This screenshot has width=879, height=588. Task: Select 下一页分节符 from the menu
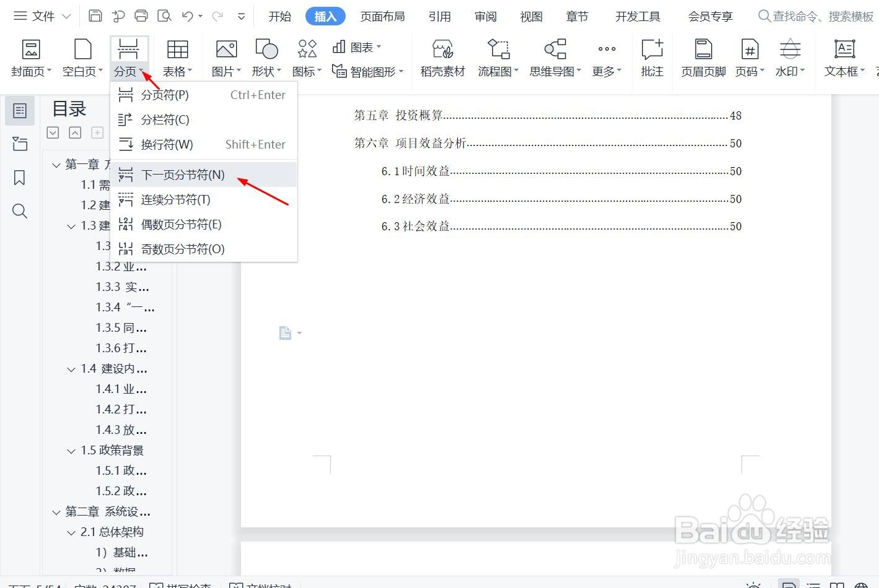[182, 175]
